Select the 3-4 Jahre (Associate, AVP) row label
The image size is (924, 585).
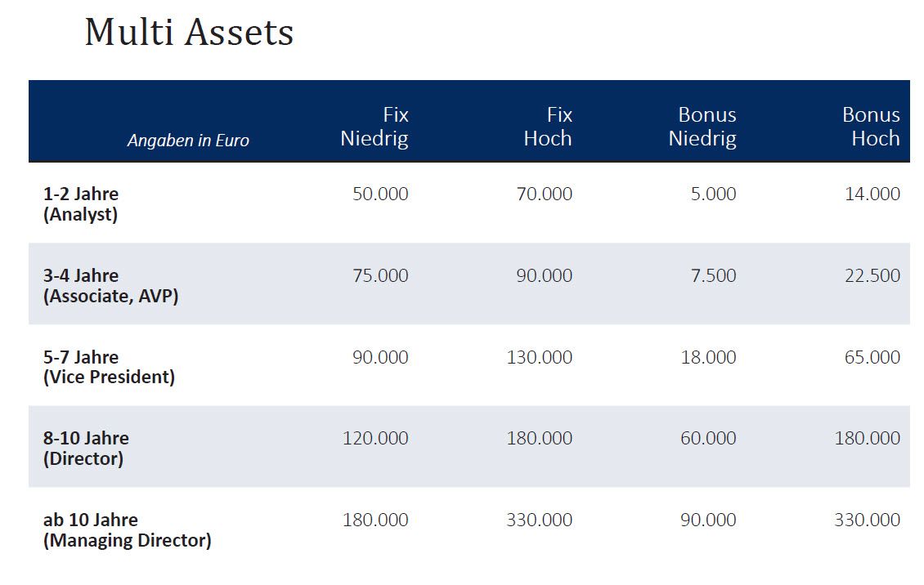coord(110,286)
